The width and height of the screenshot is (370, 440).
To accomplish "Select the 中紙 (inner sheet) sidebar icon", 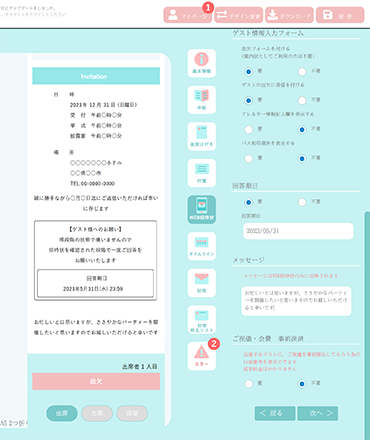I will point(202,100).
